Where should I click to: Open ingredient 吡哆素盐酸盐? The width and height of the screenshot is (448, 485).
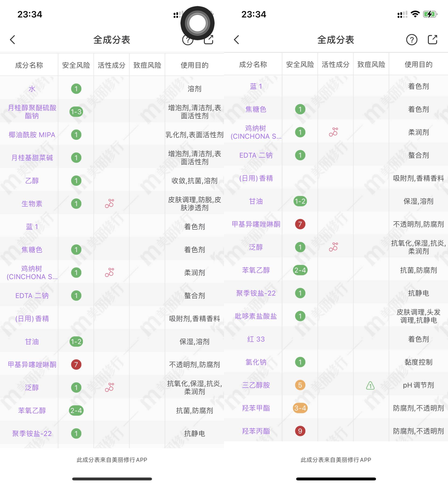click(256, 316)
